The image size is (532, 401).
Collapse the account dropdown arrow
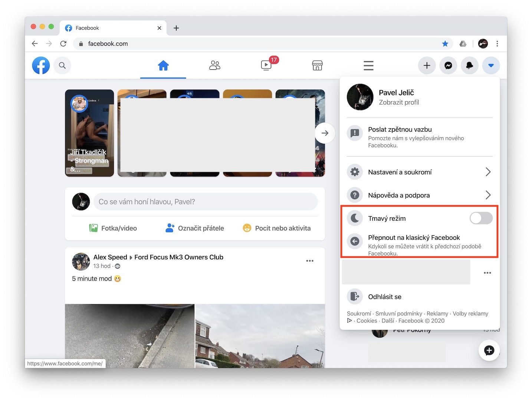491,66
